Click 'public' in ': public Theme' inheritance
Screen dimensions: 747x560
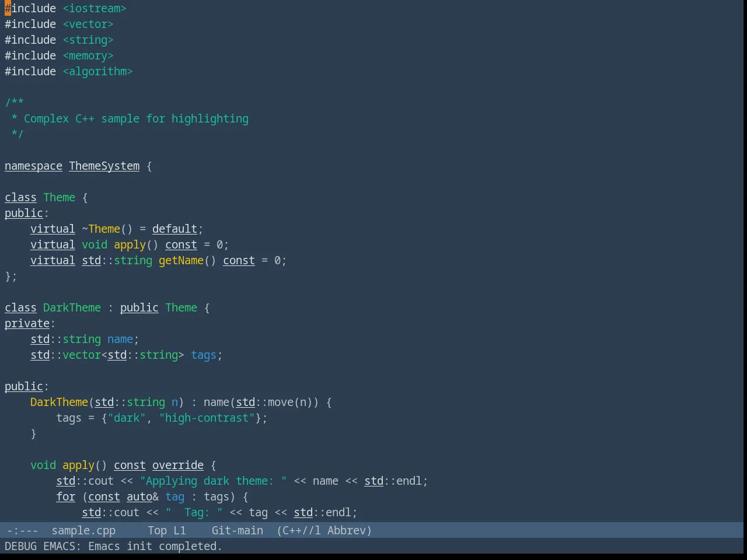pos(139,307)
